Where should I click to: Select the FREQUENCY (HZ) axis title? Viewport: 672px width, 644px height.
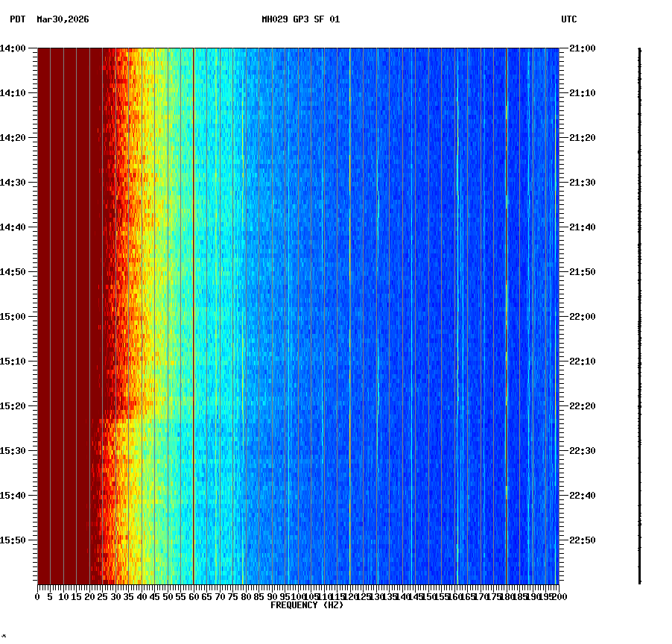(306, 604)
